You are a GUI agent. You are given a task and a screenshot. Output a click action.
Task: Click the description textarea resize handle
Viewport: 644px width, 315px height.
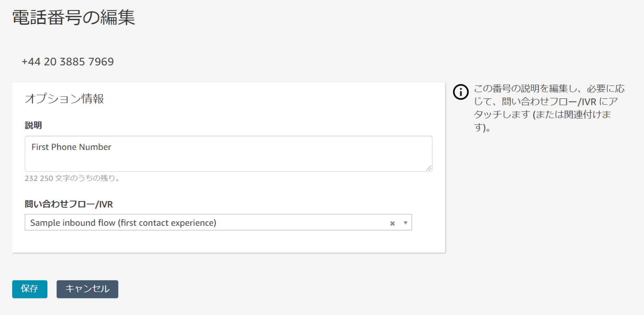429,168
